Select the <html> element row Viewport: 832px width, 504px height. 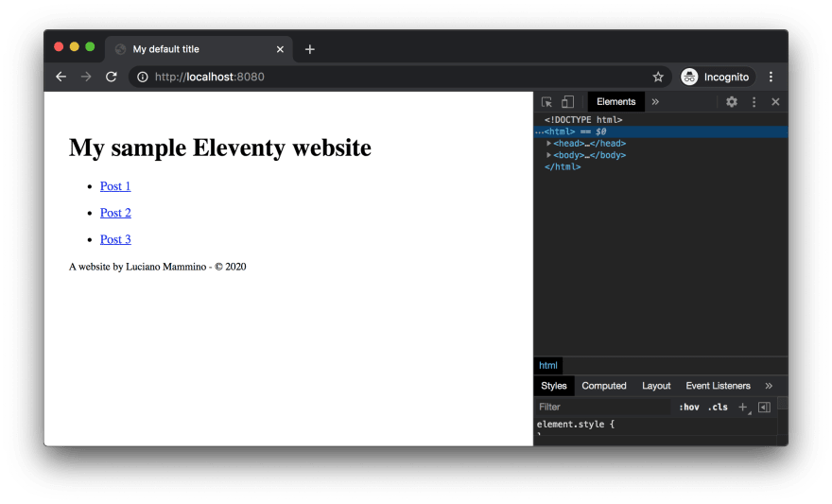tap(661, 131)
